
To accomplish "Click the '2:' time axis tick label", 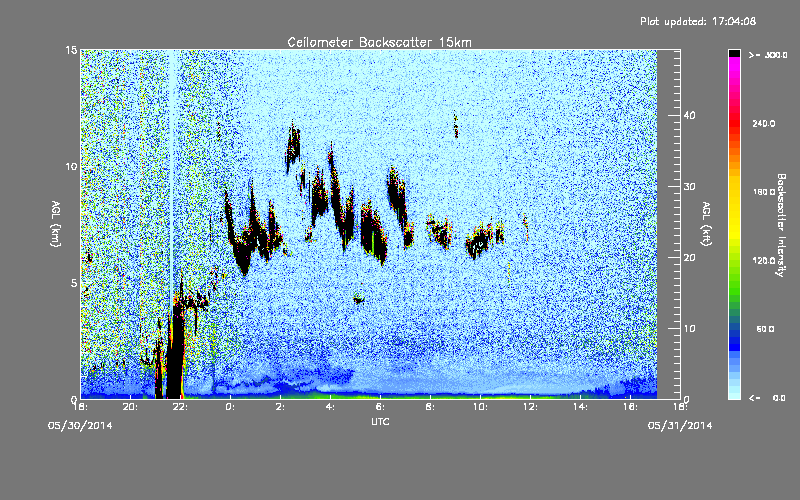I will pyautogui.click(x=281, y=407).
